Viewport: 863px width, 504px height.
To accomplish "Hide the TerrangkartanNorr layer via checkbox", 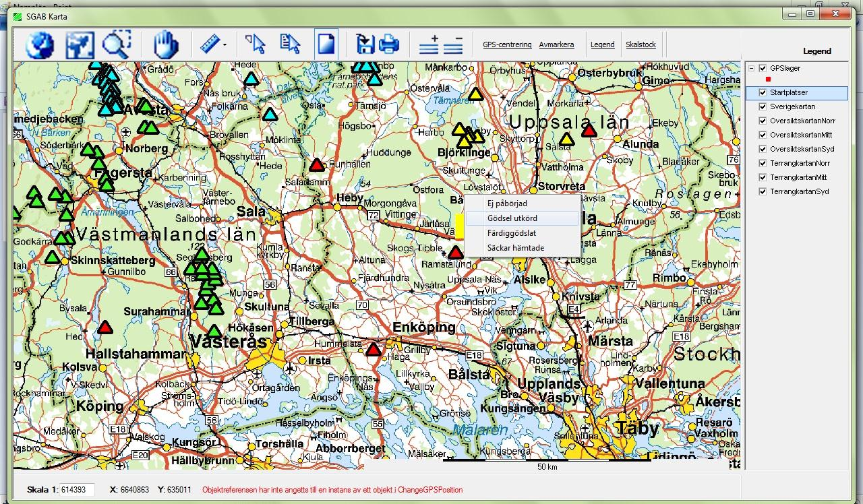I will coord(763,164).
